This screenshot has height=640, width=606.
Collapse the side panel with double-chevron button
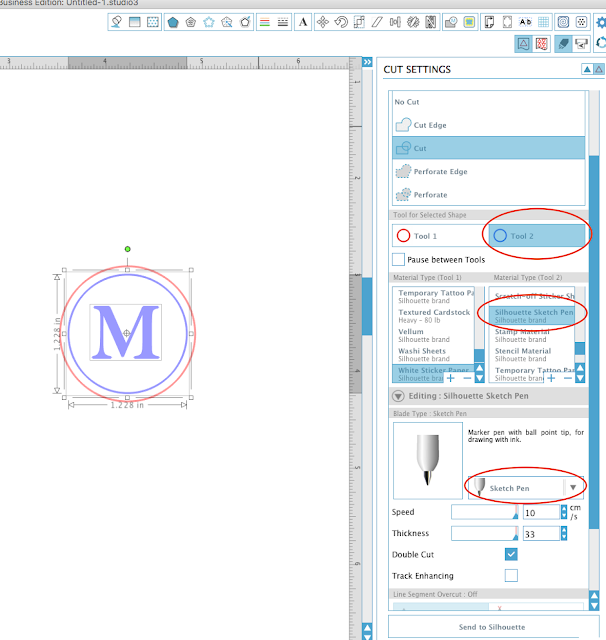pos(367,62)
